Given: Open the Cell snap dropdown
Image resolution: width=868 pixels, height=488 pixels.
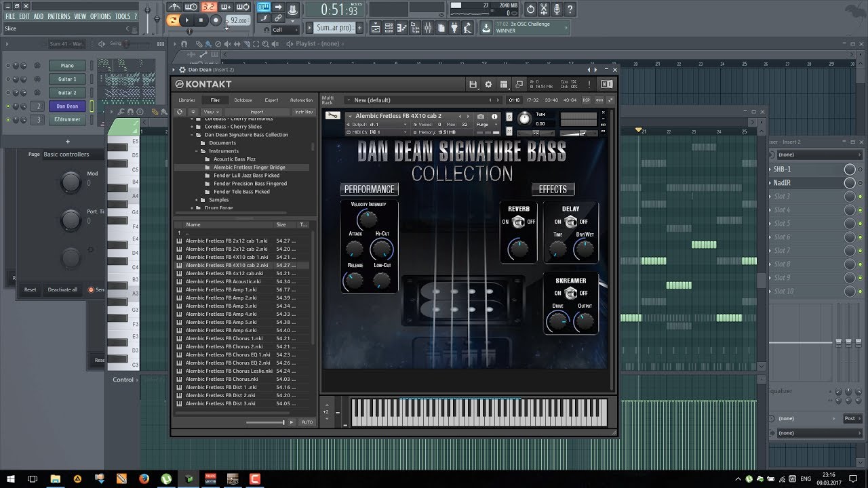Looking at the screenshot, I should (285, 30).
